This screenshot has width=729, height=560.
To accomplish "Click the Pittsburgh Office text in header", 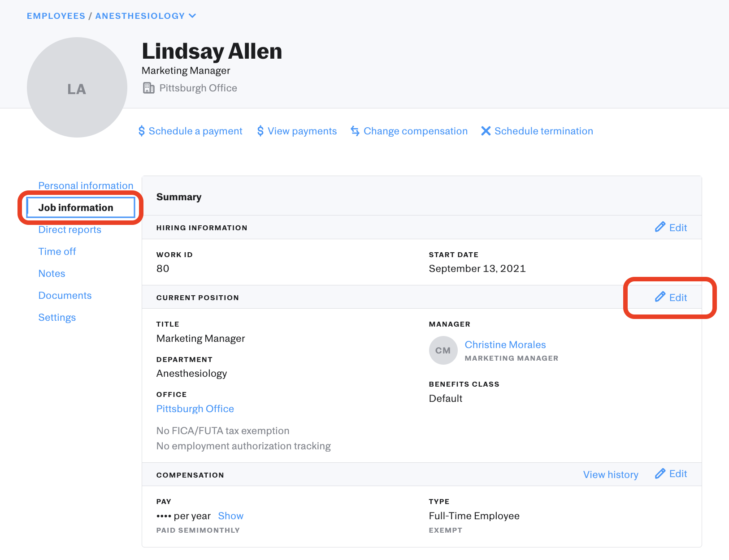I will pyautogui.click(x=198, y=88).
